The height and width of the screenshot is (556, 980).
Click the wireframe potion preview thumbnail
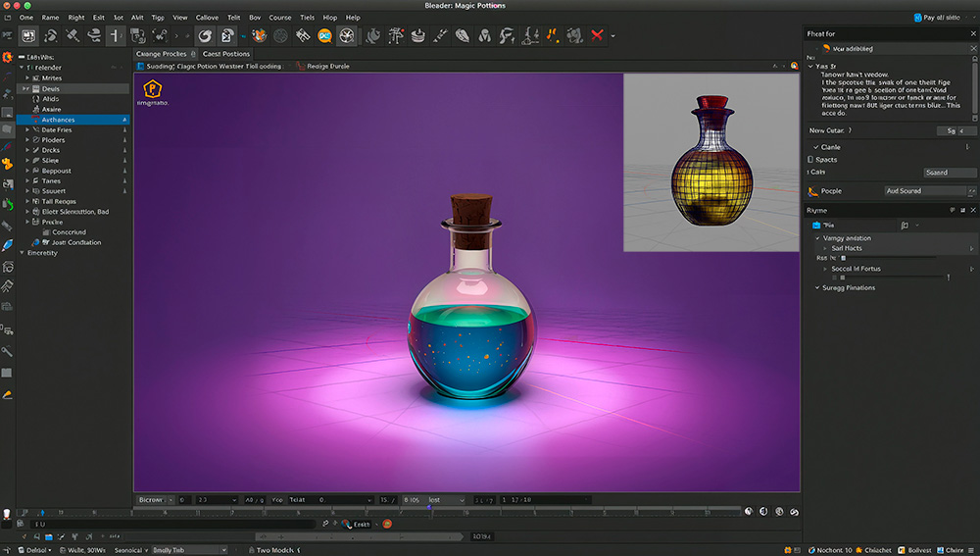coord(710,162)
